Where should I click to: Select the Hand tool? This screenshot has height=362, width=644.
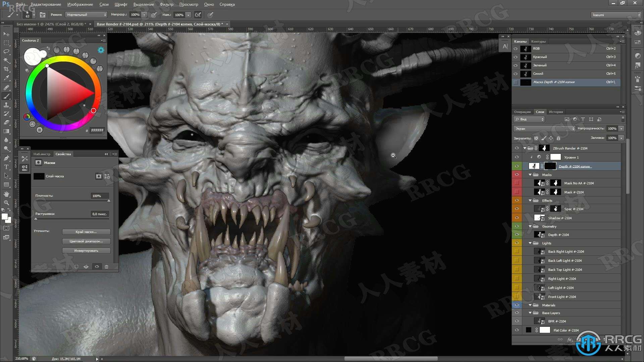coord(6,194)
